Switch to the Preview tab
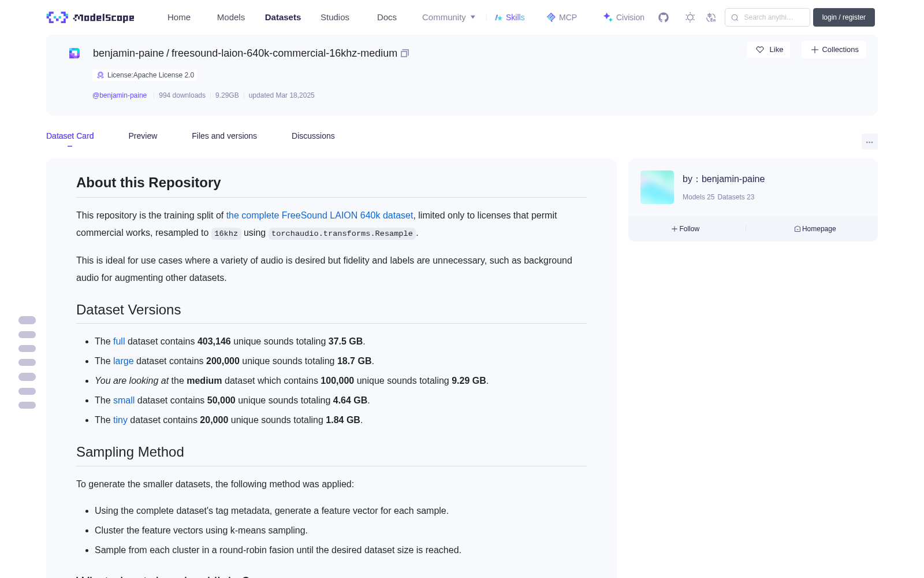924x578 pixels. click(x=143, y=136)
